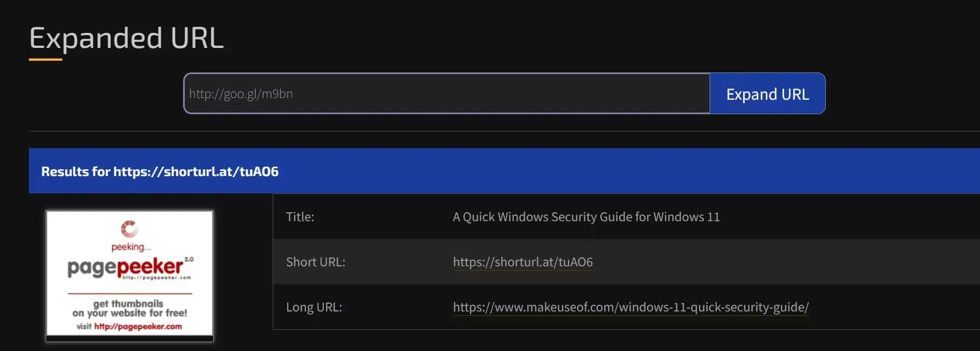This screenshot has width=980, height=351.
Task: Click the 2.0 version badge beside logo
Action: pyautogui.click(x=189, y=259)
